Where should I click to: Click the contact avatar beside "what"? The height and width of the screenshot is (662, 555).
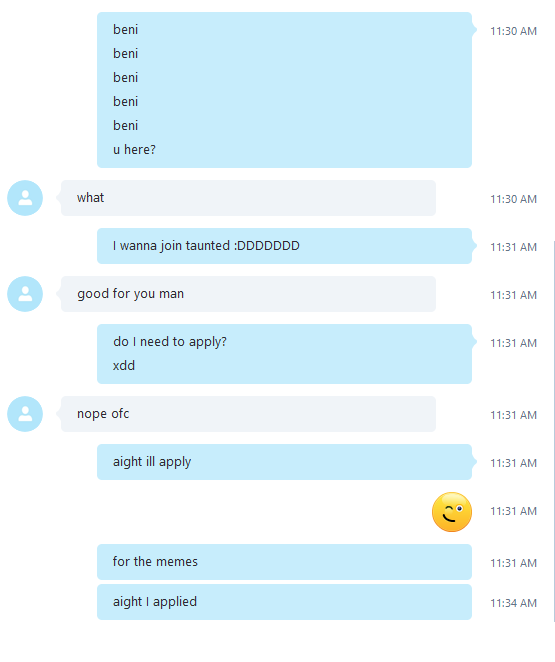(x=25, y=198)
